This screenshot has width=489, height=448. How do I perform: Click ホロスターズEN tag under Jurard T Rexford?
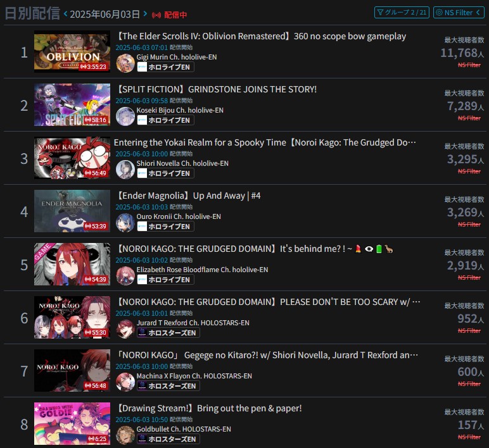tap(168, 333)
